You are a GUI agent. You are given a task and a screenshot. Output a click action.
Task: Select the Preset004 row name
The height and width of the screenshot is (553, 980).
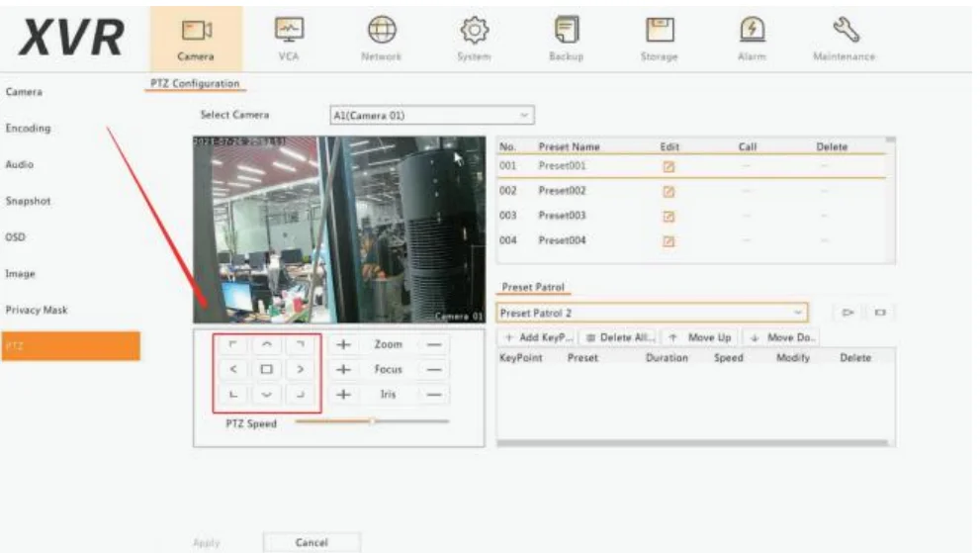tap(563, 240)
